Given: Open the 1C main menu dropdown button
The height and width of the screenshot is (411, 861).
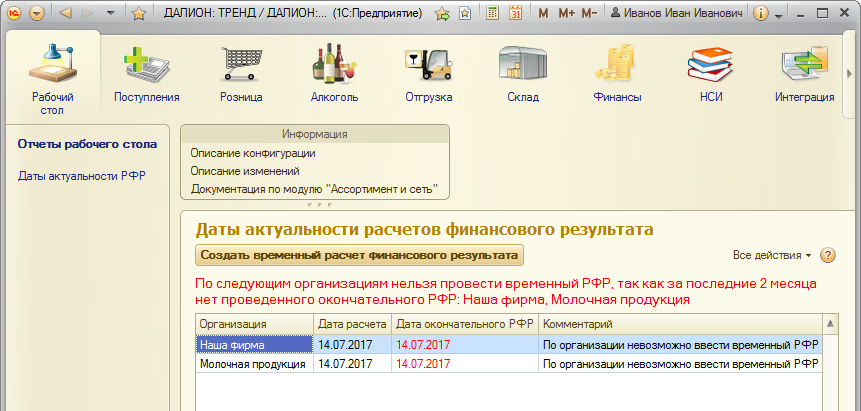Looking at the screenshot, I should 37,14.
